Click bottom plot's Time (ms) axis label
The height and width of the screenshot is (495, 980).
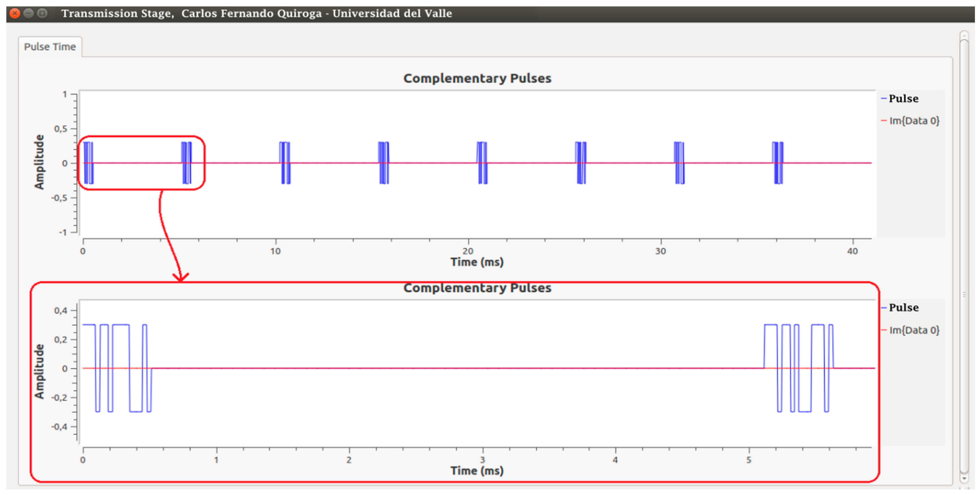point(477,471)
